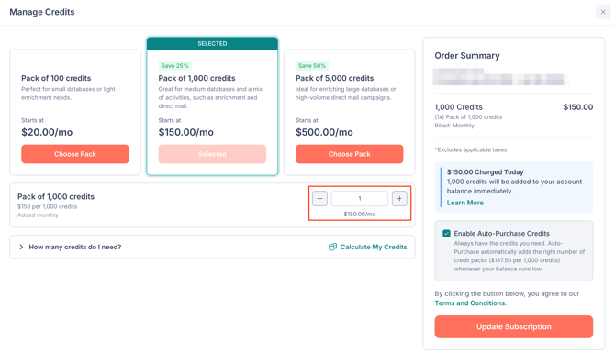Click the Update Subscription button

[513, 326]
